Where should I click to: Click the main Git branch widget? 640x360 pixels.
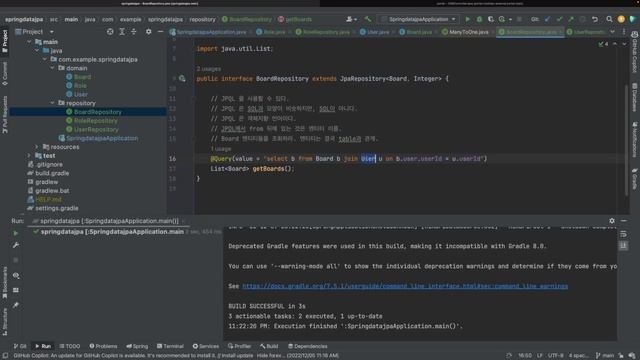605,356
